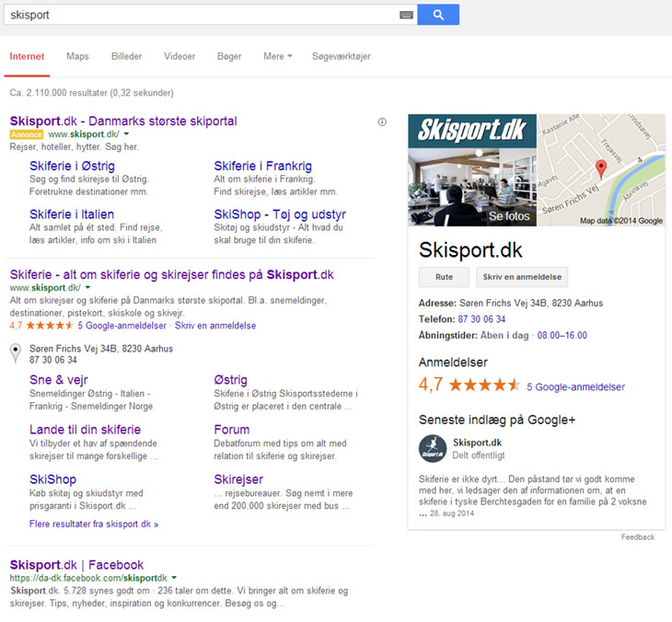Open the dropdown arrow next to ad URL
This screenshot has width=672, height=622.
tap(126, 134)
